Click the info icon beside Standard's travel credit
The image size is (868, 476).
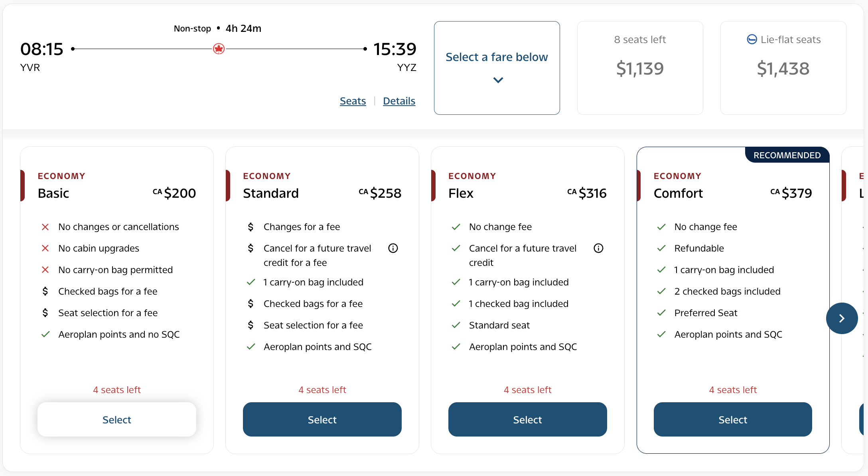(x=393, y=248)
